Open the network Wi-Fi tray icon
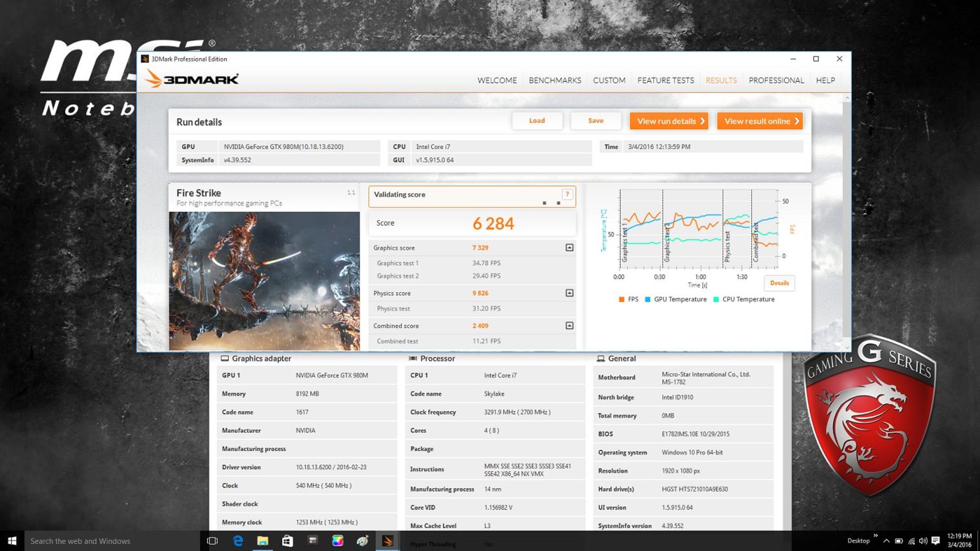The image size is (980, 551). click(911, 541)
